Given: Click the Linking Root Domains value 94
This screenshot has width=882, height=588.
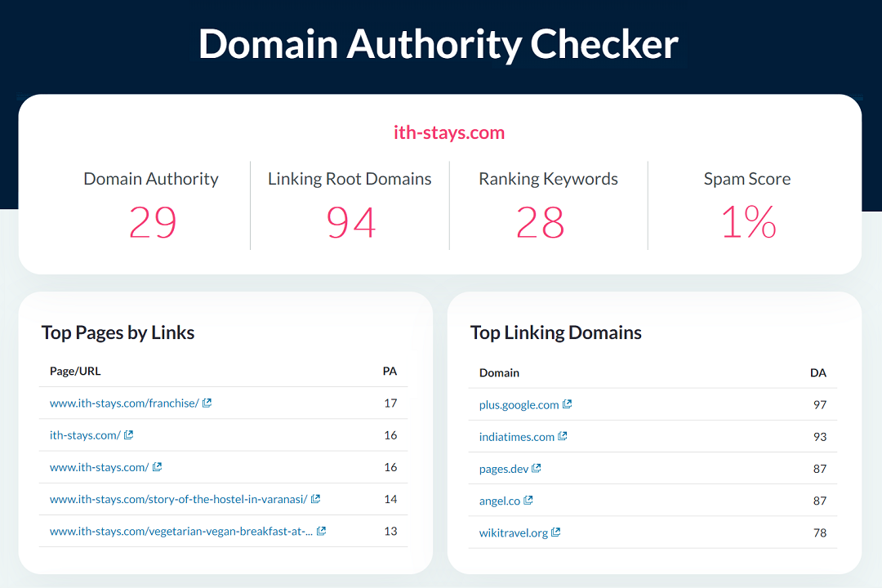Looking at the screenshot, I should click(x=351, y=222).
